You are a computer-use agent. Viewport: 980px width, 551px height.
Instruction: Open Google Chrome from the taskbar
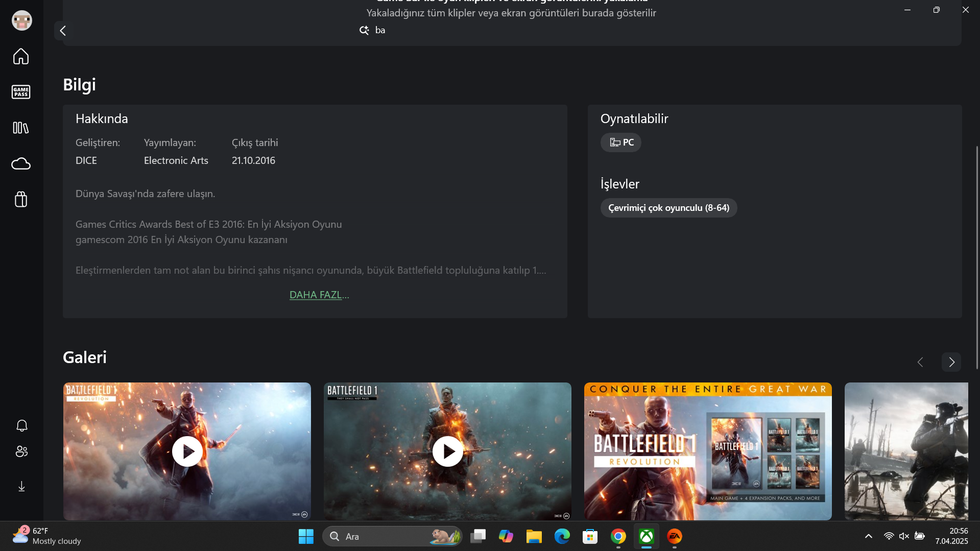coord(618,536)
